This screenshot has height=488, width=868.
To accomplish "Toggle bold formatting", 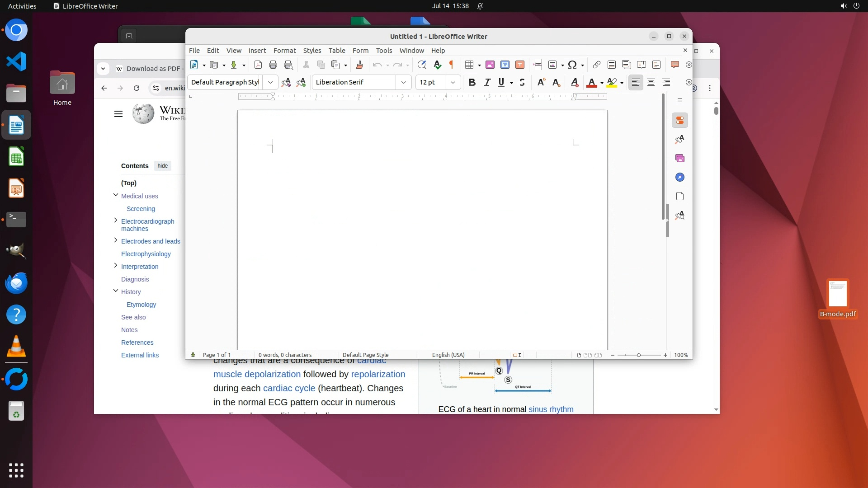I will 472,82.
